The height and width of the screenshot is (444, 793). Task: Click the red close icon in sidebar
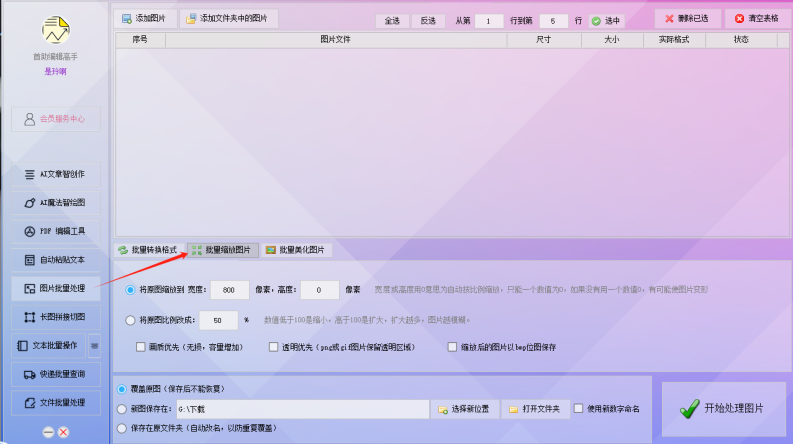click(x=63, y=432)
